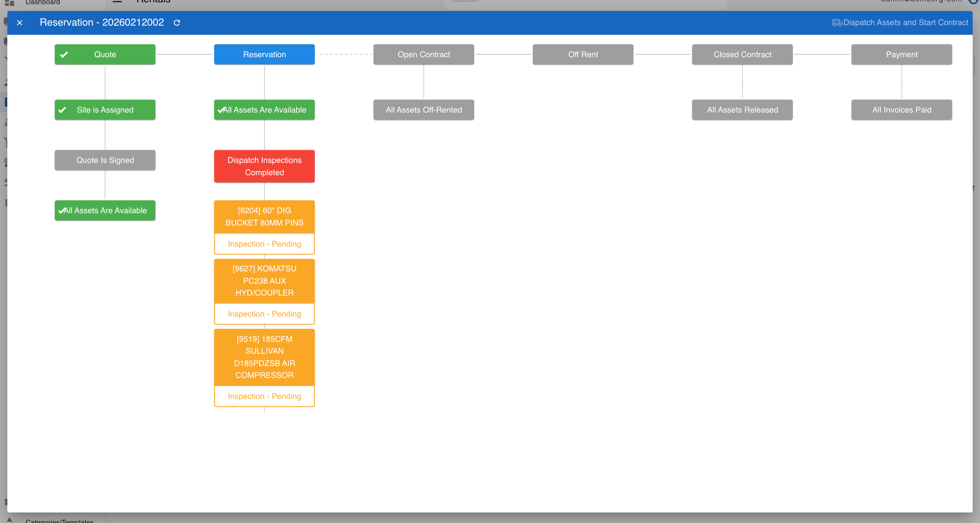Screen dimensions: 980x523
Task: Click the All Invoices Paid condition box
Action: point(901,110)
